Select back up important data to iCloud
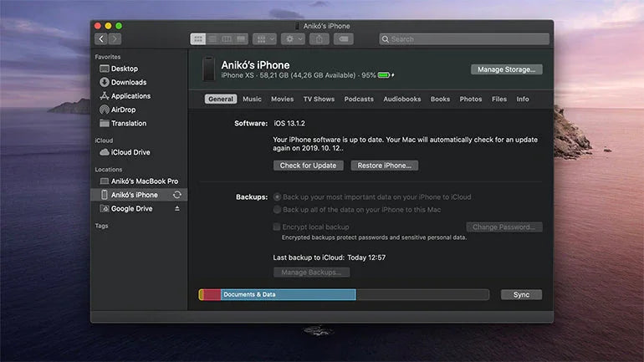 coord(277,197)
